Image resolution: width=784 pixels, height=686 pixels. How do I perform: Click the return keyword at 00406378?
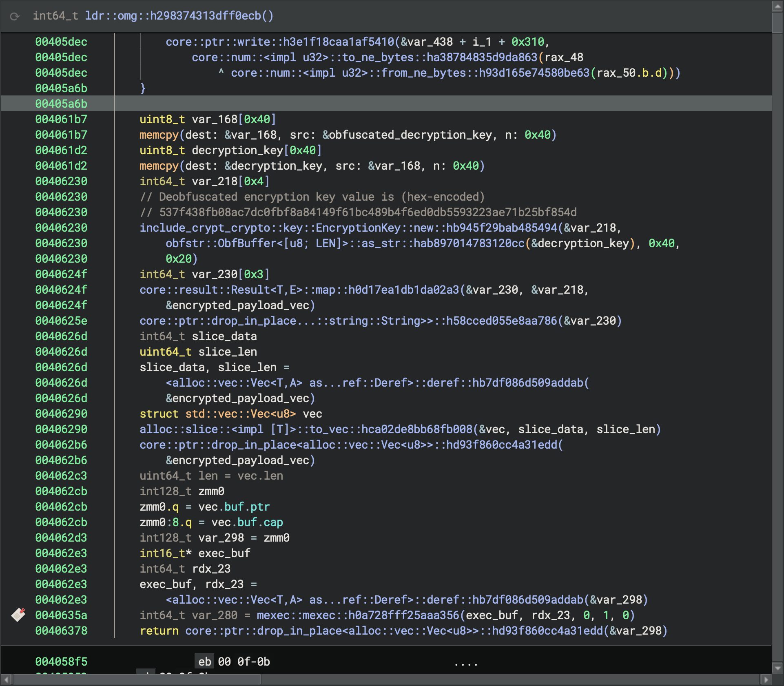(159, 631)
